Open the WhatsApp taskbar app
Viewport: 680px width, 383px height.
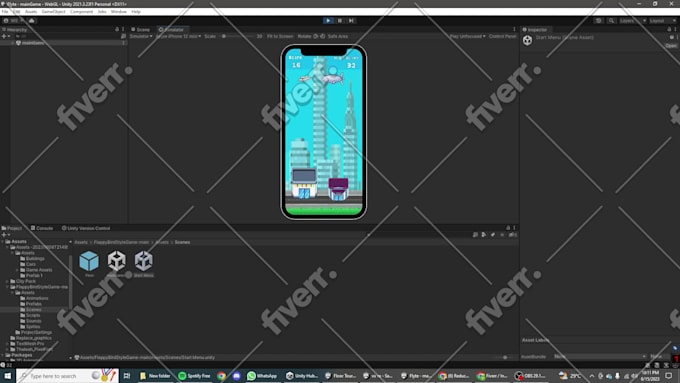(262, 376)
